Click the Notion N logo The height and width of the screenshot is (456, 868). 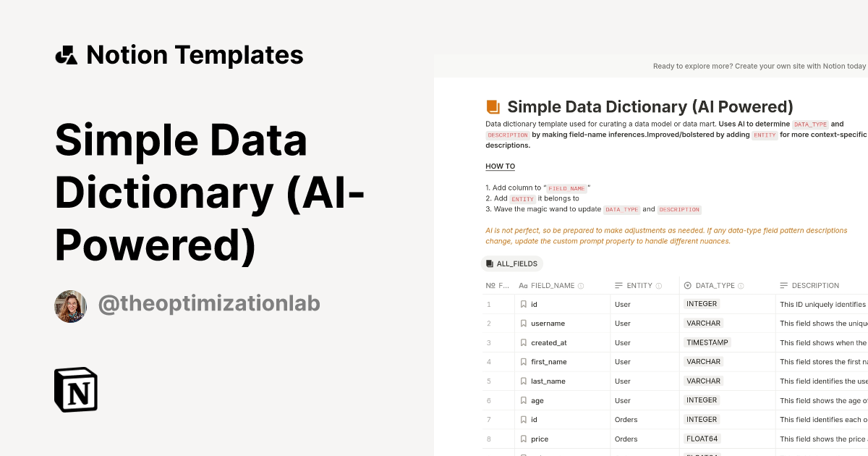point(75,389)
